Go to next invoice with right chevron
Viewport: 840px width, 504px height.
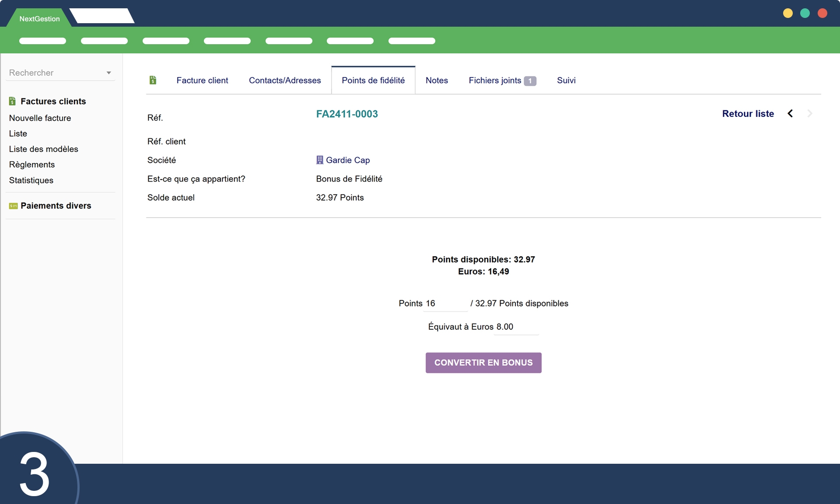pyautogui.click(x=809, y=114)
